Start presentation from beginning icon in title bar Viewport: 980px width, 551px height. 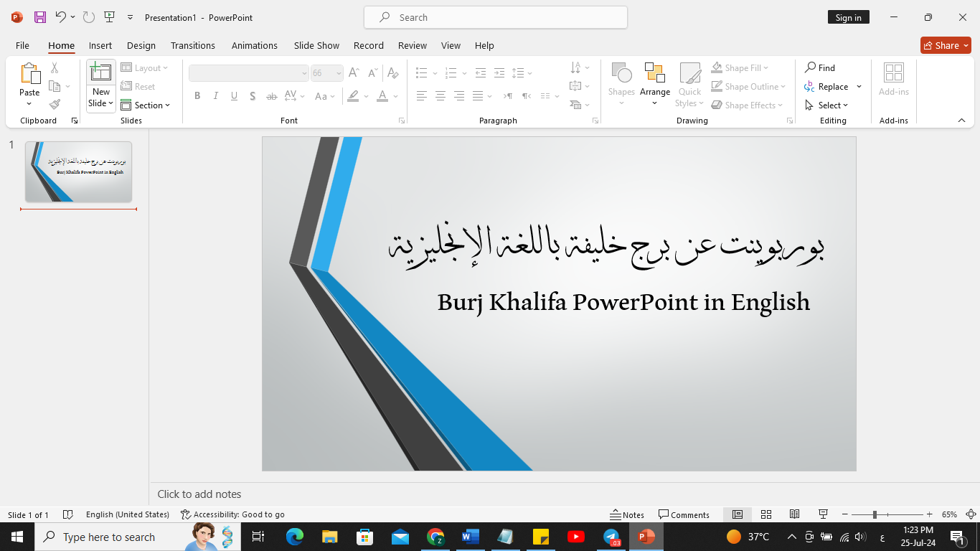109,17
